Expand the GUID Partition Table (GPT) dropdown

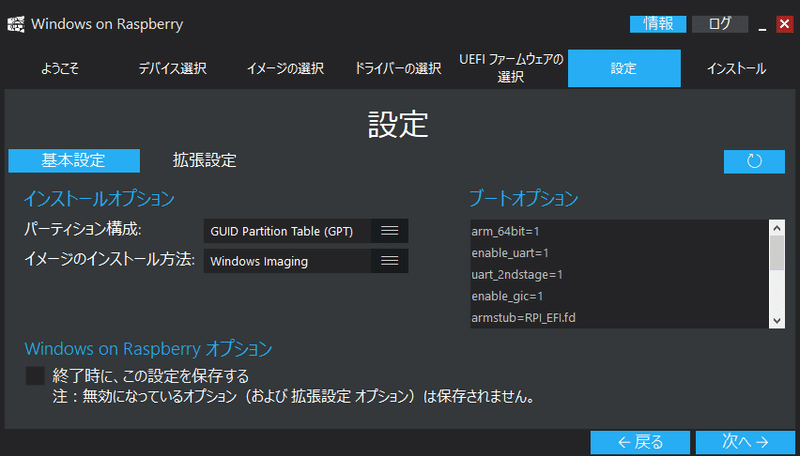tap(306, 231)
